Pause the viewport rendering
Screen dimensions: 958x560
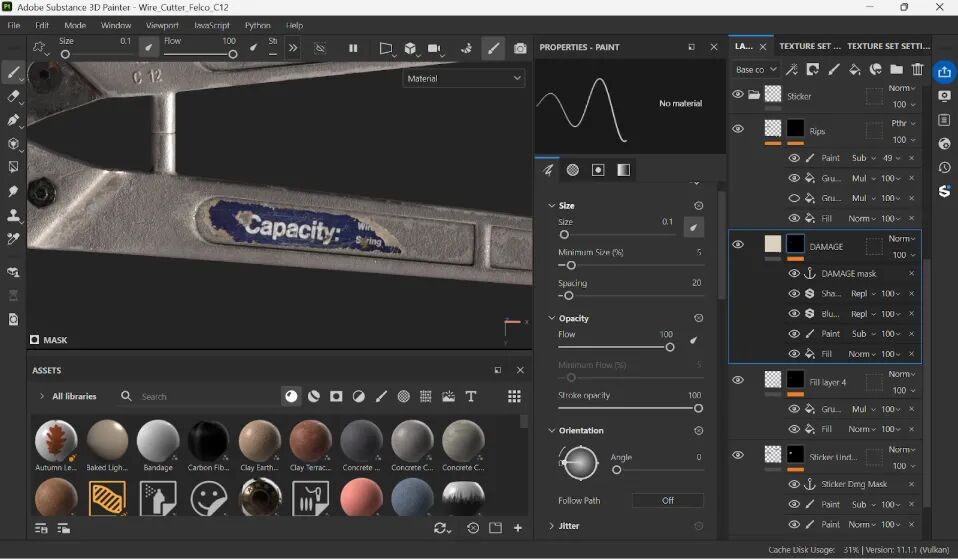click(x=353, y=48)
